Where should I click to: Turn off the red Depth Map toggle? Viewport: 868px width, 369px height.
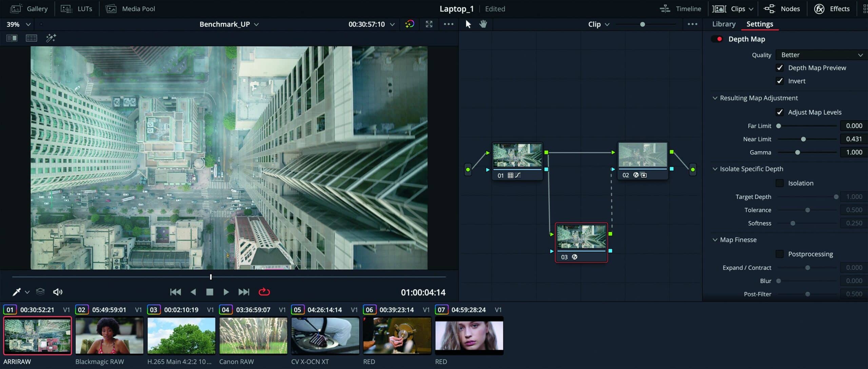717,39
